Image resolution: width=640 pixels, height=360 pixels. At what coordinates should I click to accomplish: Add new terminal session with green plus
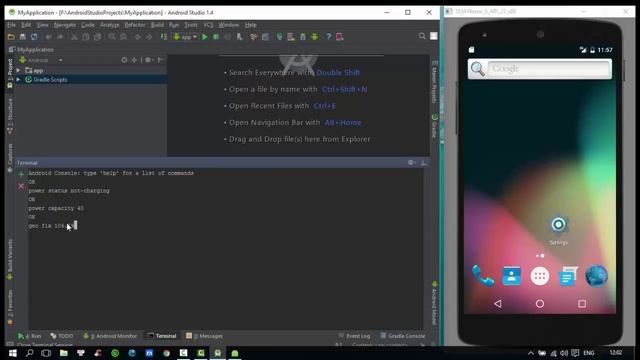click(x=21, y=174)
